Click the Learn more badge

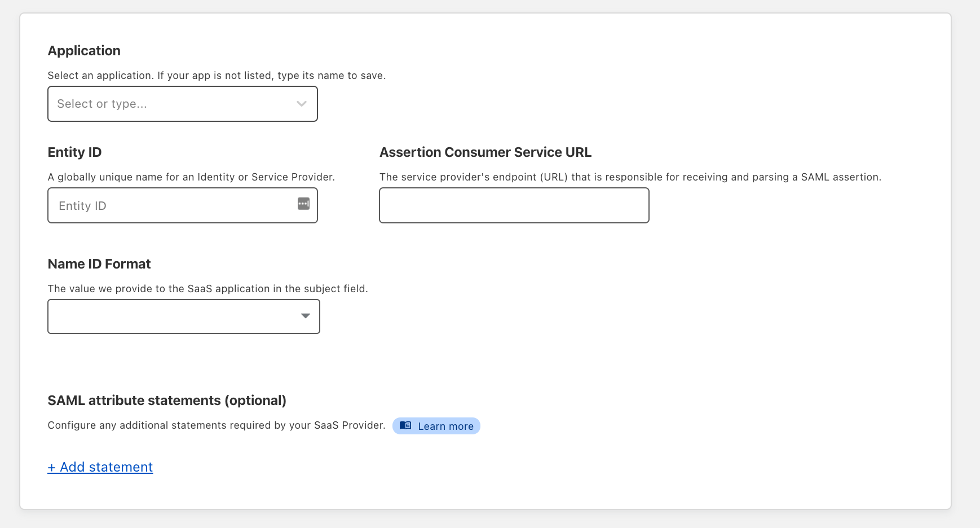tap(436, 426)
